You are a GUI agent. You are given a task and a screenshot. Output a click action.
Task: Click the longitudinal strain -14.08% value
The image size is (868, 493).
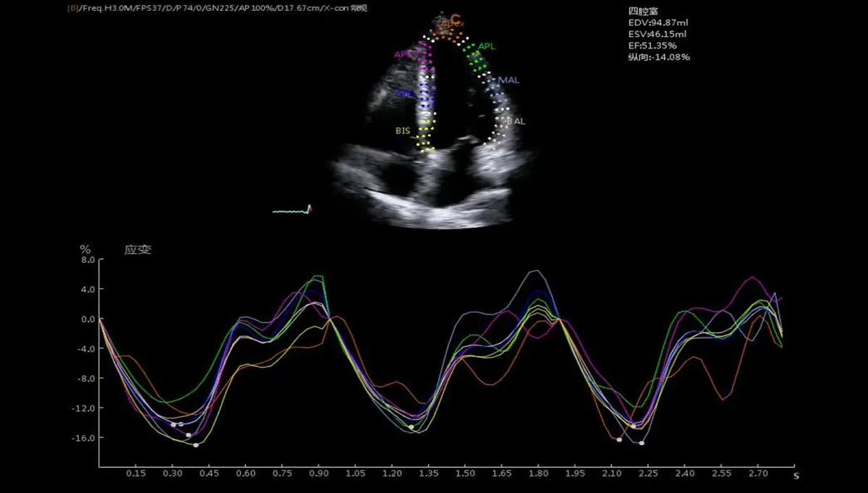(x=659, y=57)
